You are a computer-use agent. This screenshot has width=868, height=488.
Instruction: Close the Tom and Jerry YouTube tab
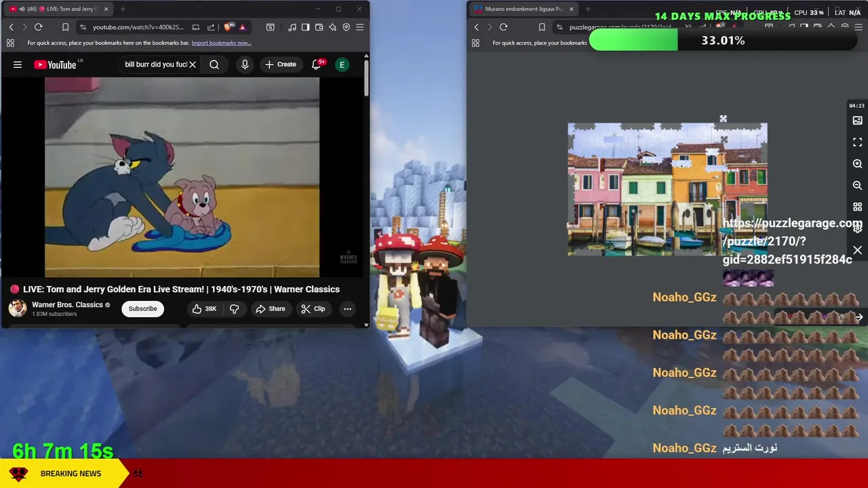click(106, 9)
